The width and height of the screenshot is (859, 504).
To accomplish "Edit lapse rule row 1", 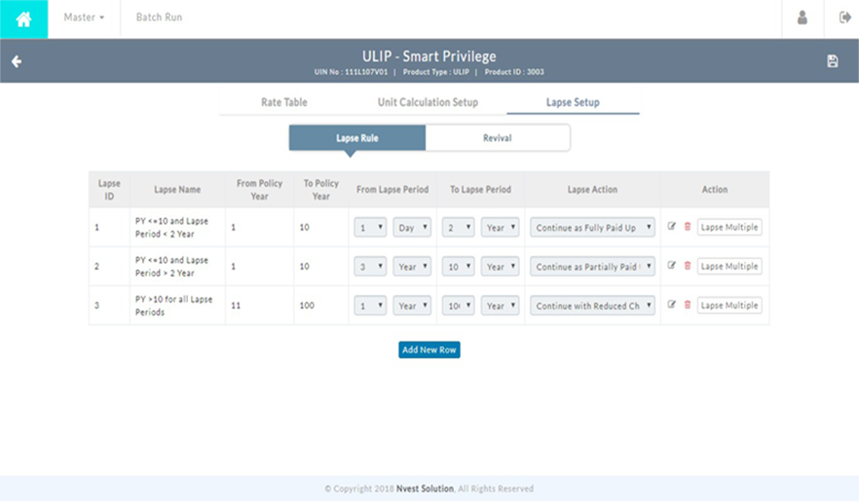I will [672, 227].
